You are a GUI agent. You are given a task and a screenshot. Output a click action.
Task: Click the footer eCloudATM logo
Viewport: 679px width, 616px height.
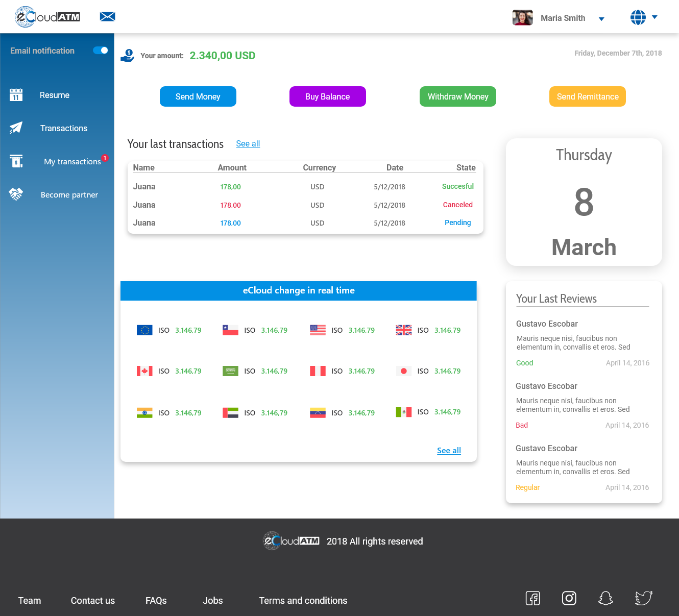[291, 540]
